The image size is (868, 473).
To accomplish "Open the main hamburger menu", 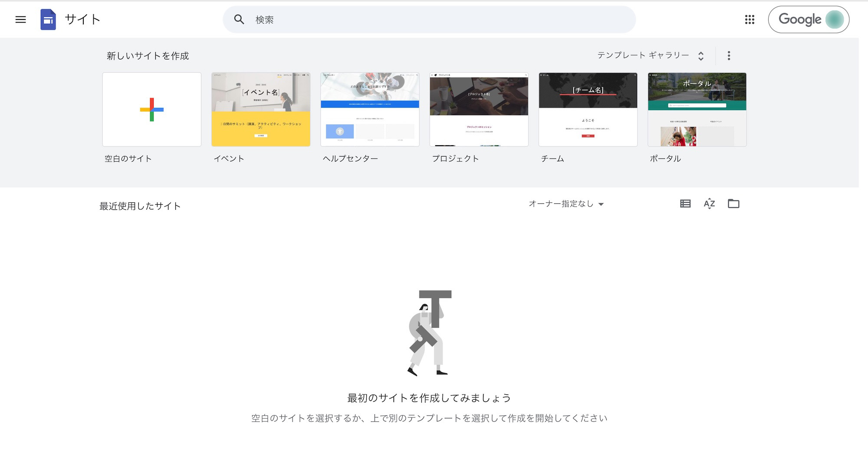I will [x=20, y=20].
